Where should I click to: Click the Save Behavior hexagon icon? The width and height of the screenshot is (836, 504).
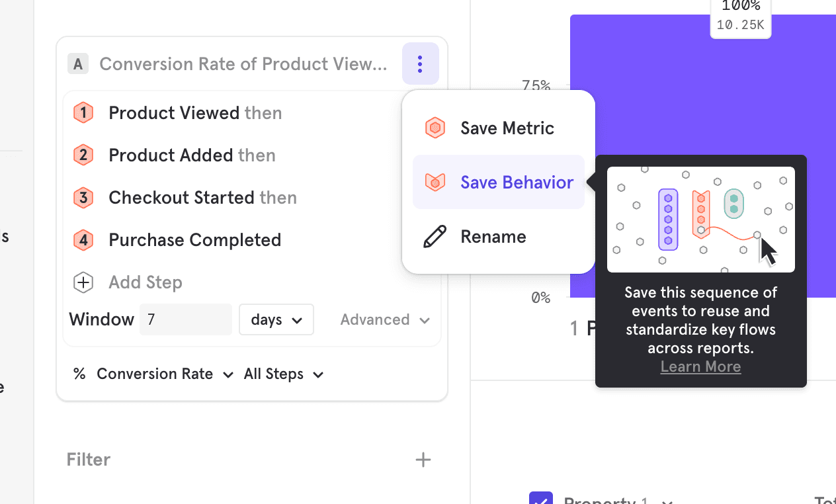[x=435, y=182]
